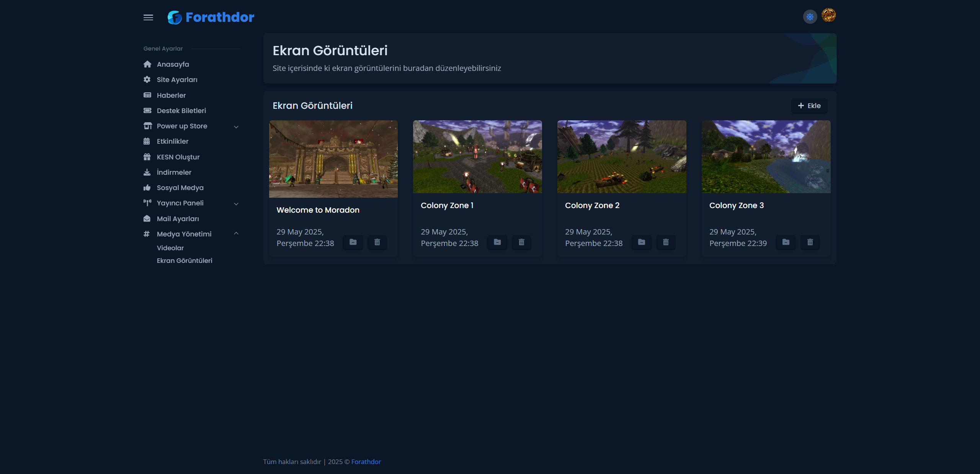Click the Forathdor footer link

(366, 462)
